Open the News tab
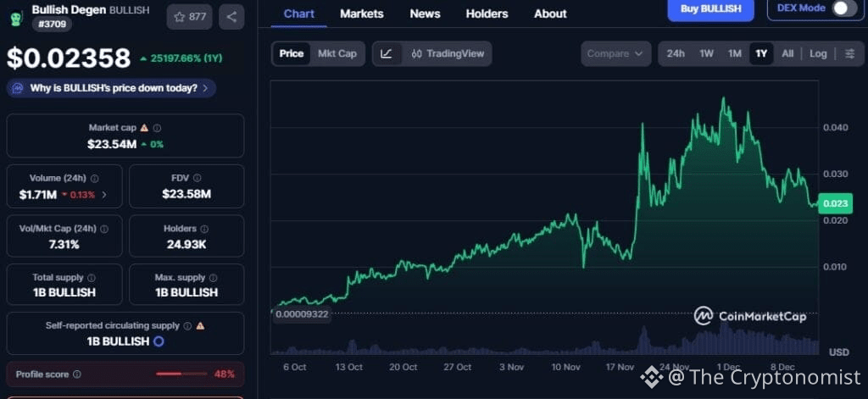868x399 pixels. point(426,14)
